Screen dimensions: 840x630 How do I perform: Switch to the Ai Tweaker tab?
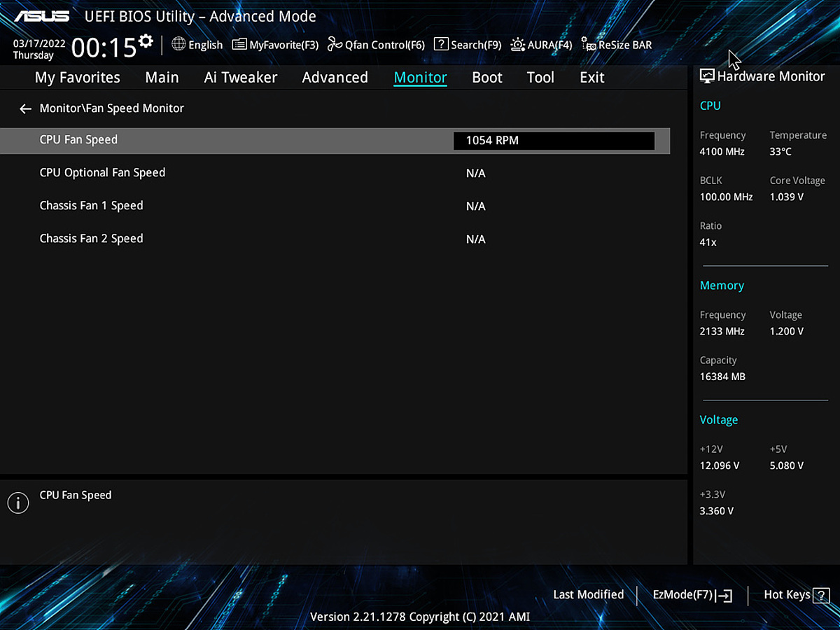point(241,78)
